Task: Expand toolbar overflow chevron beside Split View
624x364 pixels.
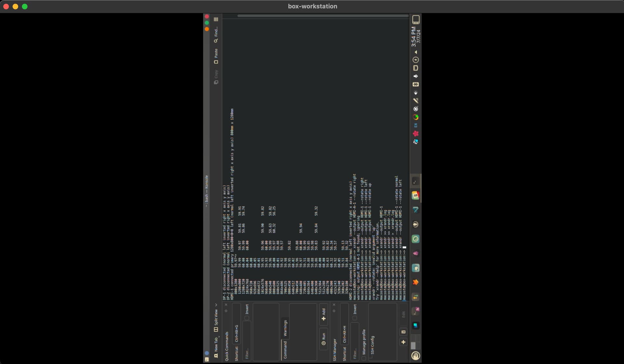Action: tap(216, 305)
